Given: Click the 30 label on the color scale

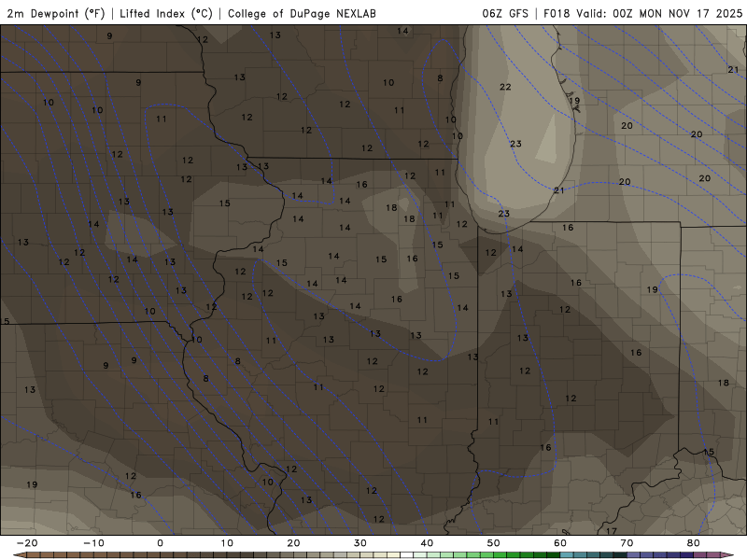Looking at the screenshot, I should (x=360, y=543).
